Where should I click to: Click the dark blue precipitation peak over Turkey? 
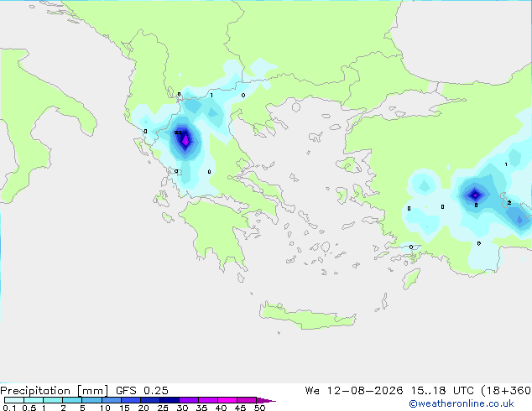point(475,195)
